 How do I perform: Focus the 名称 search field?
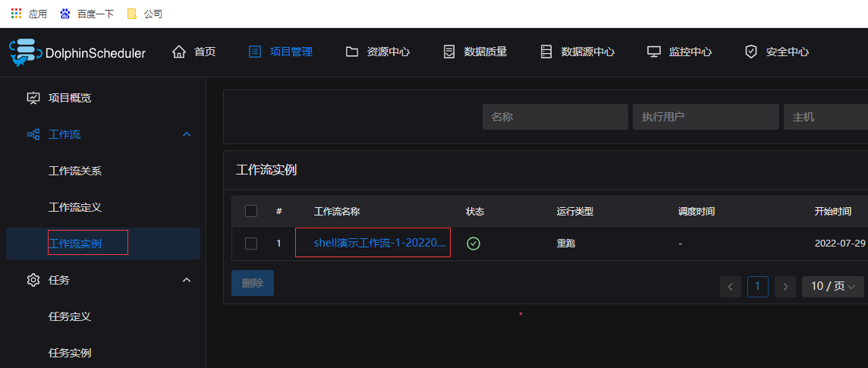tap(555, 117)
